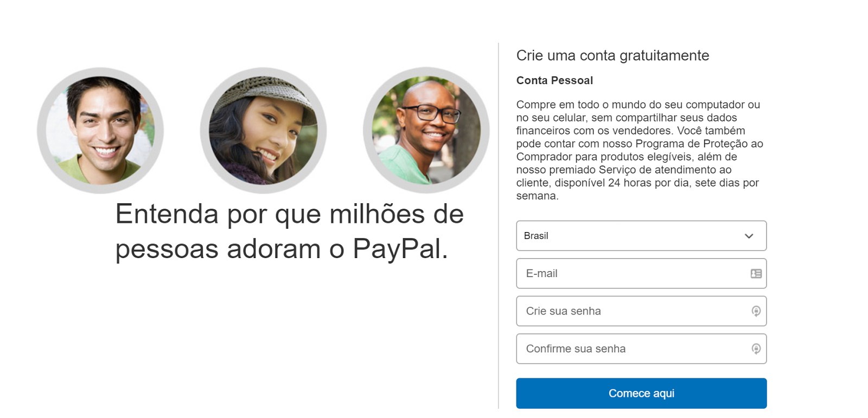This screenshot has width=868, height=418.
Task: Focus the Crie sua senha password field
Action: [641, 311]
